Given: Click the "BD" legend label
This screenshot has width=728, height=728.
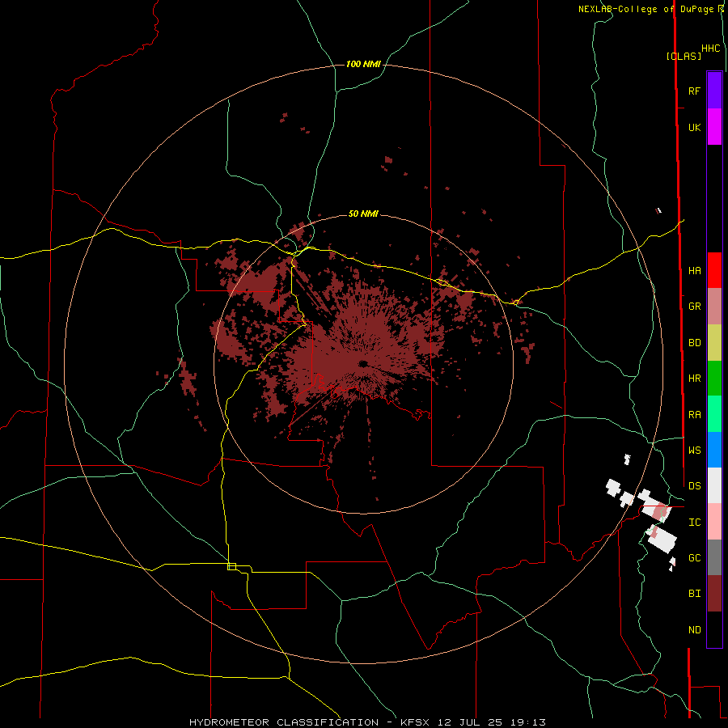Looking at the screenshot, I should pyautogui.click(x=694, y=343).
